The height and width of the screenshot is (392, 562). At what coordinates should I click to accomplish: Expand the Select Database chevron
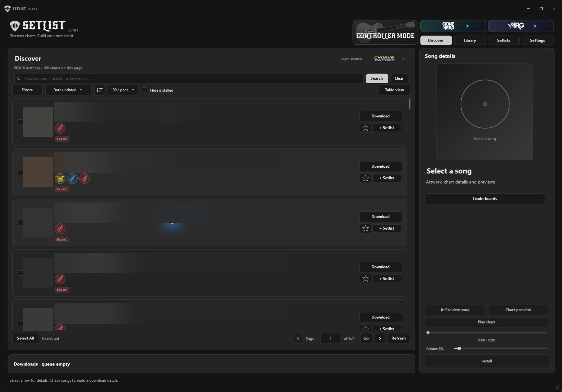coord(404,59)
